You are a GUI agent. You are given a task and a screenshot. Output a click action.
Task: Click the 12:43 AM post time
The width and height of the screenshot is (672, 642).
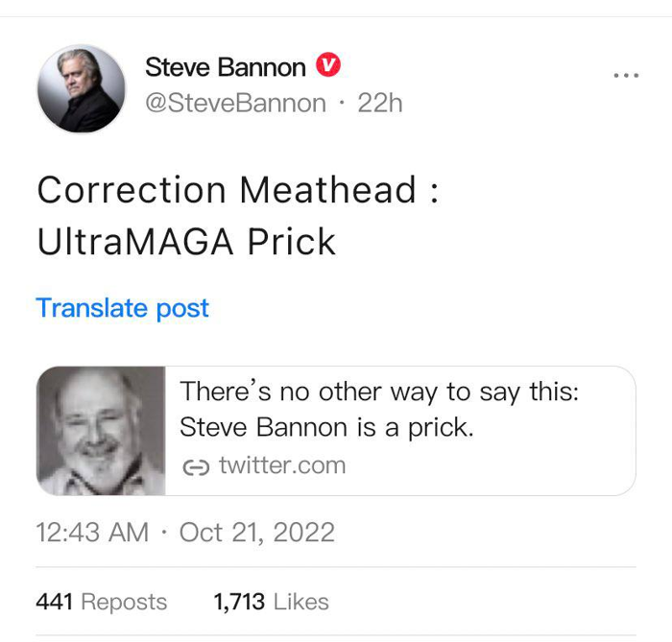pyautogui.click(x=92, y=533)
